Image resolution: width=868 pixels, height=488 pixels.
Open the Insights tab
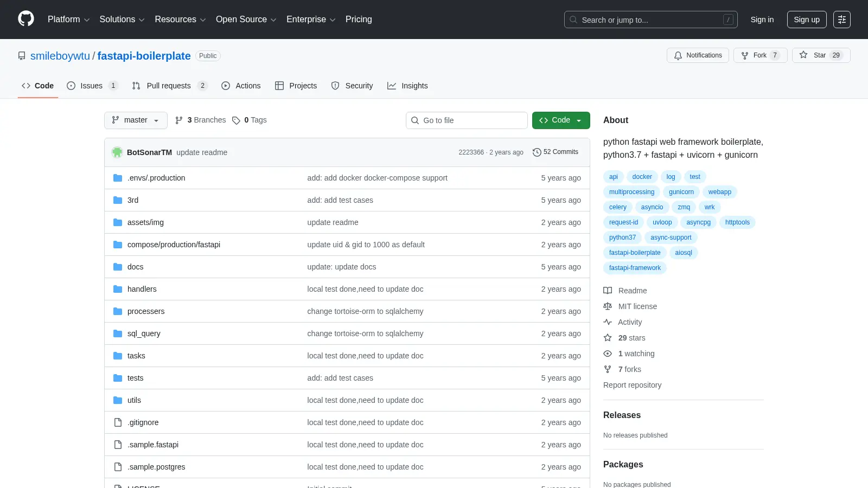click(407, 86)
